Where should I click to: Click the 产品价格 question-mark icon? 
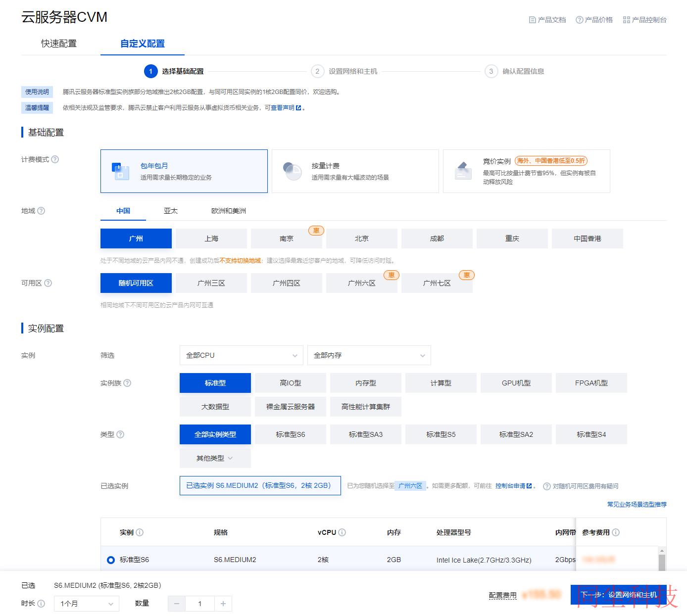(579, 20)
